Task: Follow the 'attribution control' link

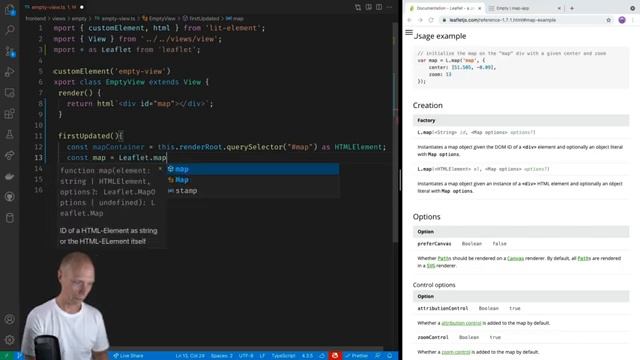Action: tap(461, 323)
